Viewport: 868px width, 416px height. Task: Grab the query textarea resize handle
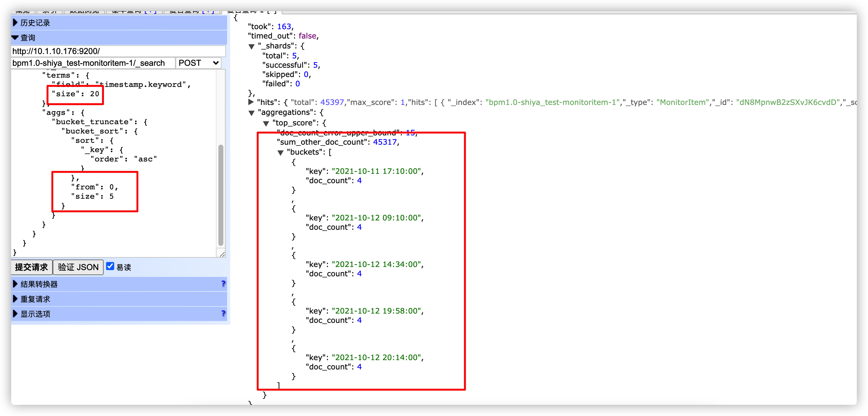pos(222,254)
